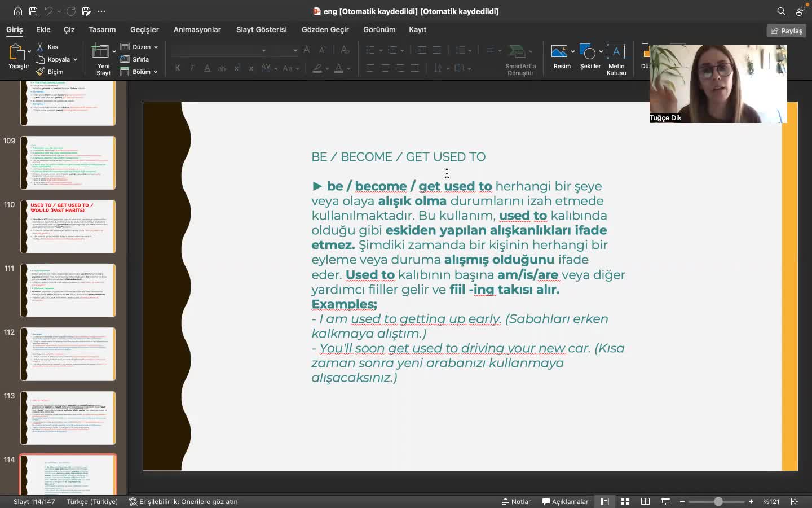
Task: Select the Biçim format painter brush
Action: [x=40, y=72]
